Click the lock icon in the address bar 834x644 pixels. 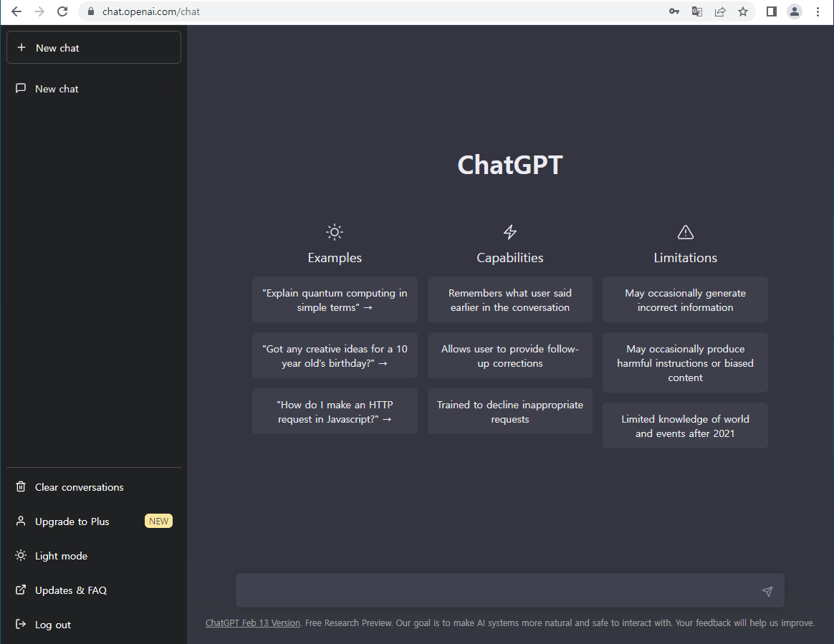(91, 11)
